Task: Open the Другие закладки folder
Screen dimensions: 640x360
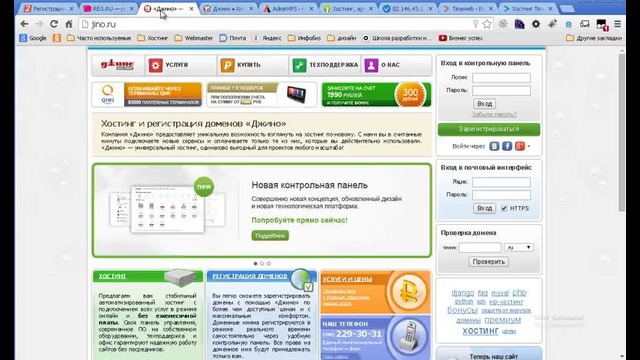Action: pyautogui.click(x=594, y=38)
